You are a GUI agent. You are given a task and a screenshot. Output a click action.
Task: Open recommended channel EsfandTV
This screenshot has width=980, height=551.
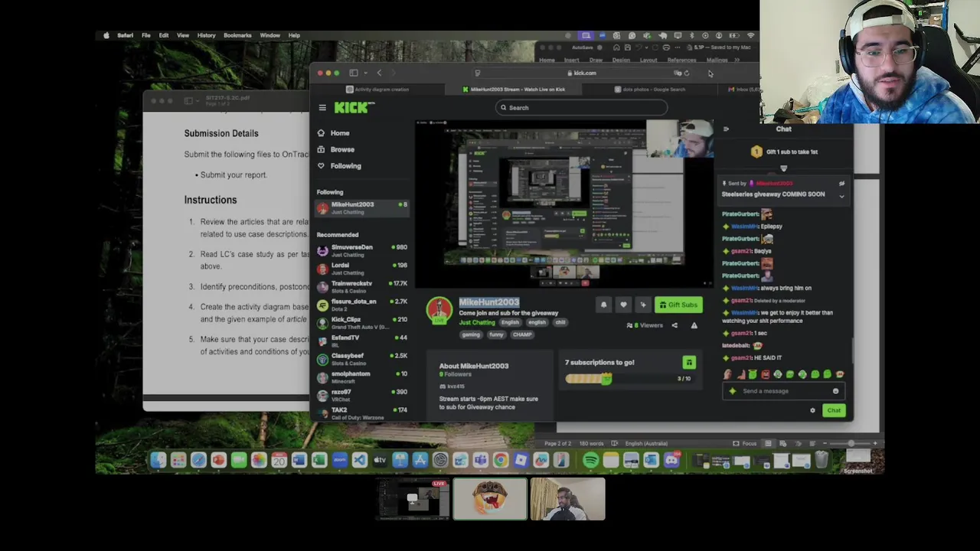point(362,341)
